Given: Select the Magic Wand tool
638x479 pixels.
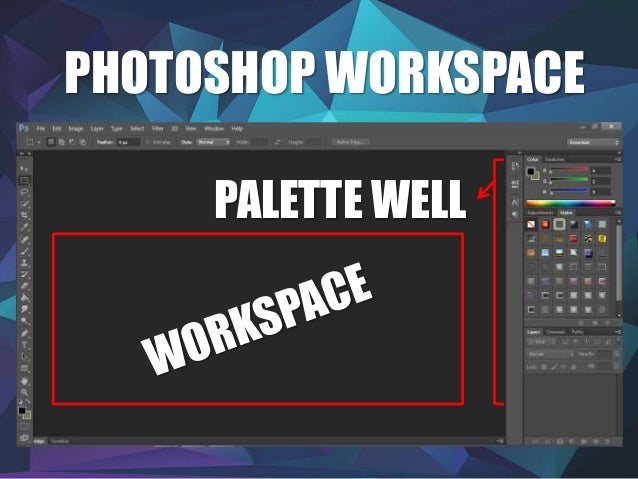Looking at the screenshot, I should coord(24,203).
